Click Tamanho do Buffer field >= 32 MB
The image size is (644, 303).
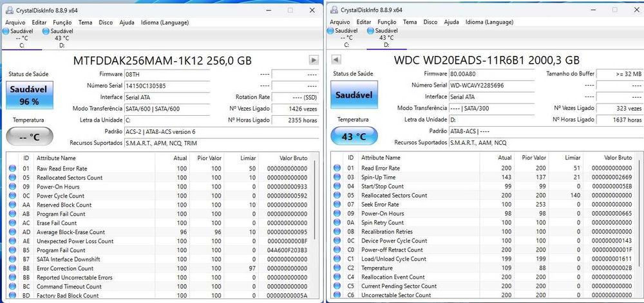[620, 74]
